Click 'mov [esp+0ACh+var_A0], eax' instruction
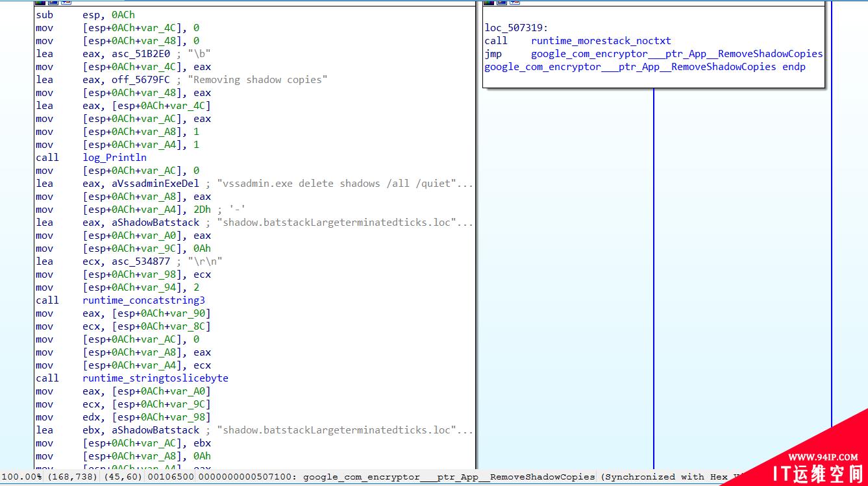868x486 pixels. (123, 236)
